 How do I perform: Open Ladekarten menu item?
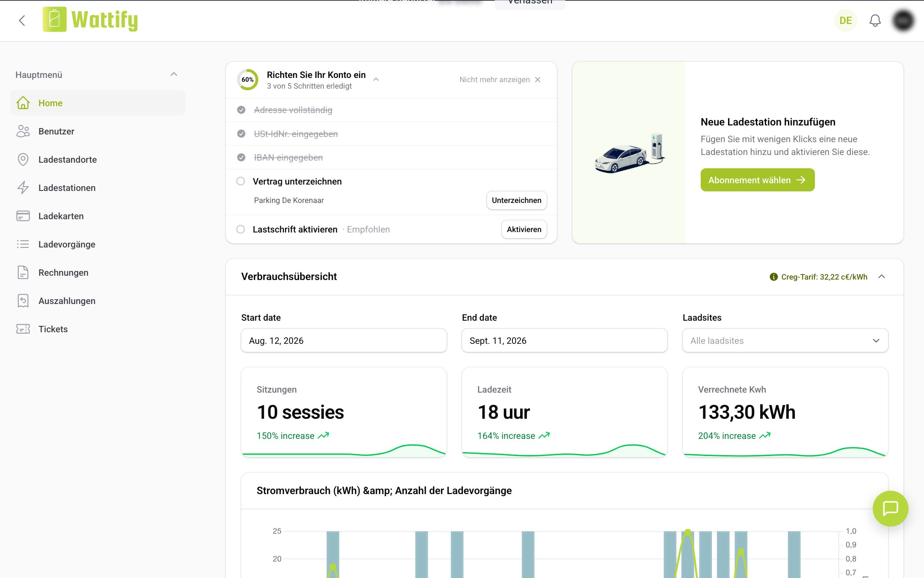98,216
